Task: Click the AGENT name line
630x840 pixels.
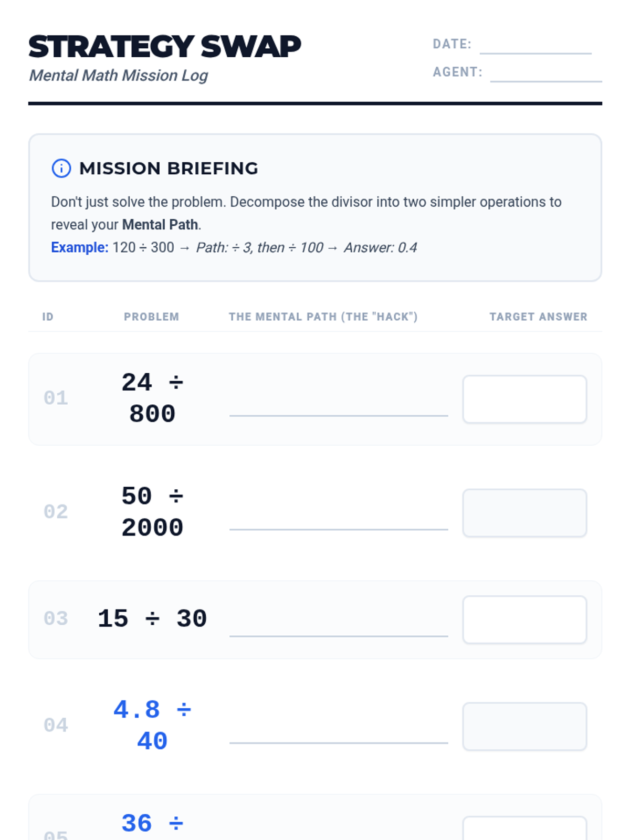Action: 546,81
